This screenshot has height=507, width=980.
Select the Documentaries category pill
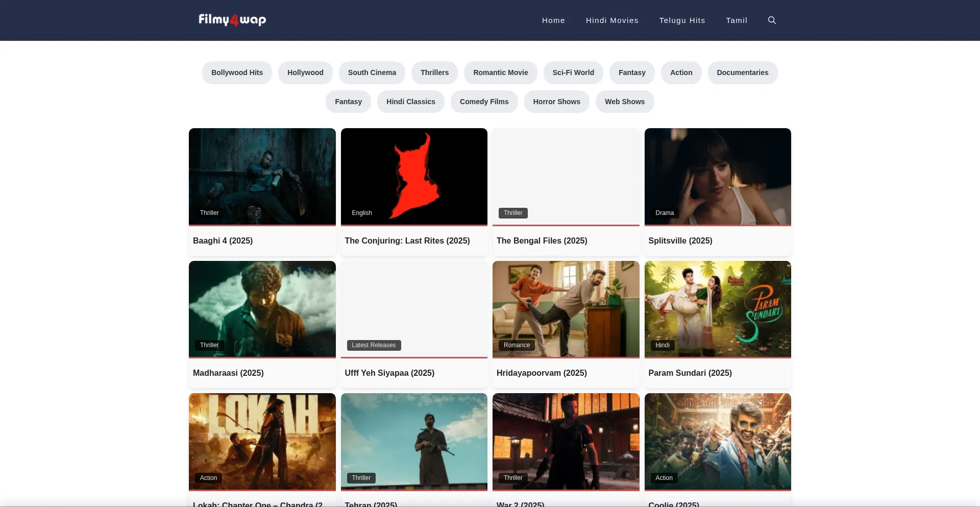point(743,73)
